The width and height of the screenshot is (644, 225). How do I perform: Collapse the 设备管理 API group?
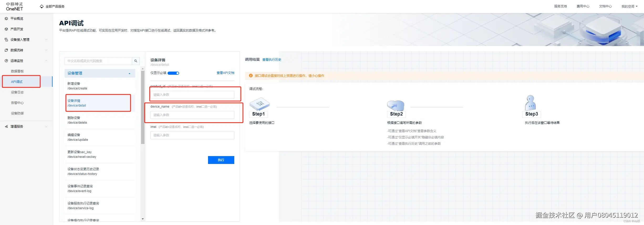pyautogui.click(x=100, y=73)
